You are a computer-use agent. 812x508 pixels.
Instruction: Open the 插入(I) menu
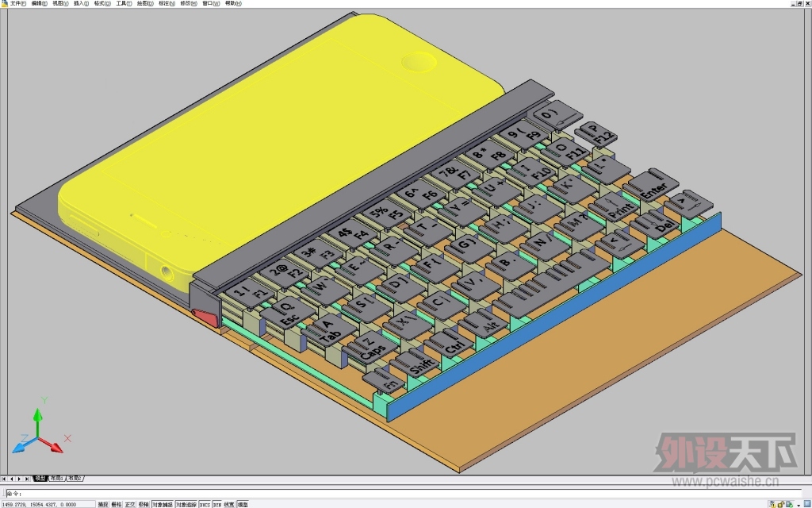[x=82, y=3]
